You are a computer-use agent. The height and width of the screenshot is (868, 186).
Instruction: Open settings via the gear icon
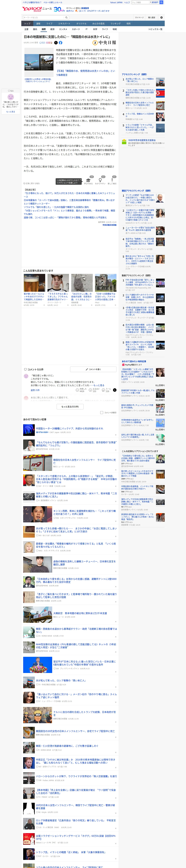point(161,18)
